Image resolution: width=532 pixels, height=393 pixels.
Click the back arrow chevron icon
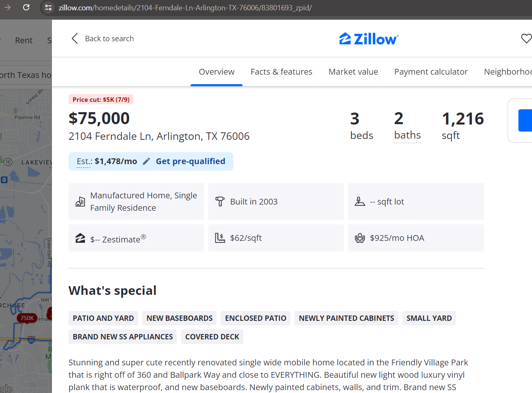point(75,39)
